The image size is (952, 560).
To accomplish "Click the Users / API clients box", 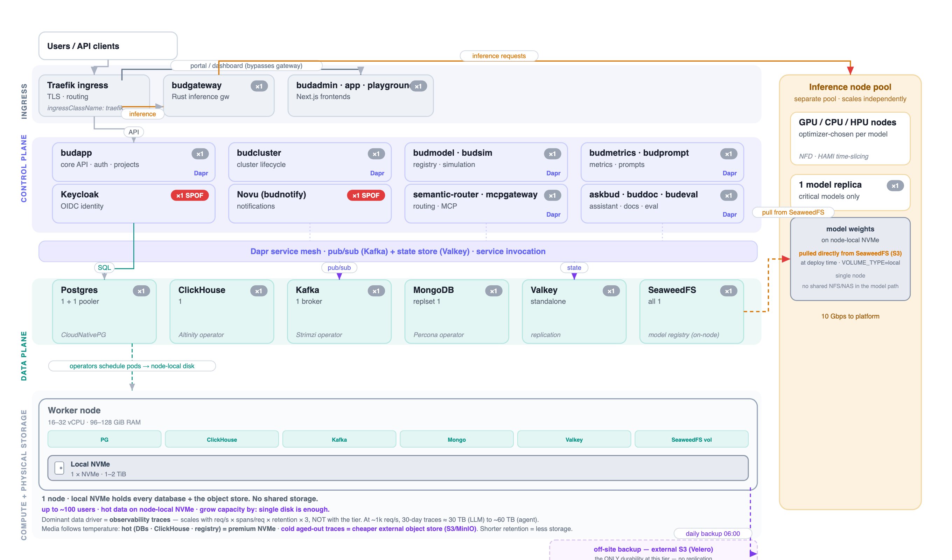I will pos(108,46).
